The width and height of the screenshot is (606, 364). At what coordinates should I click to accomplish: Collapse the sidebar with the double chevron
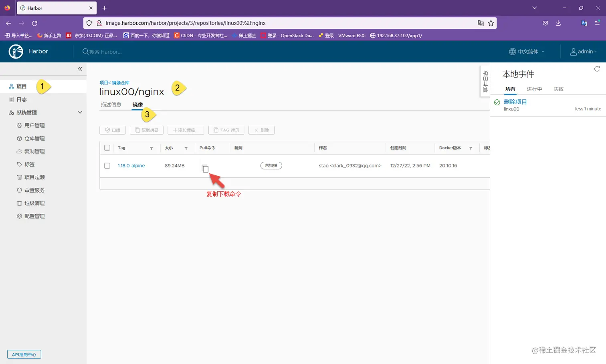80,69
